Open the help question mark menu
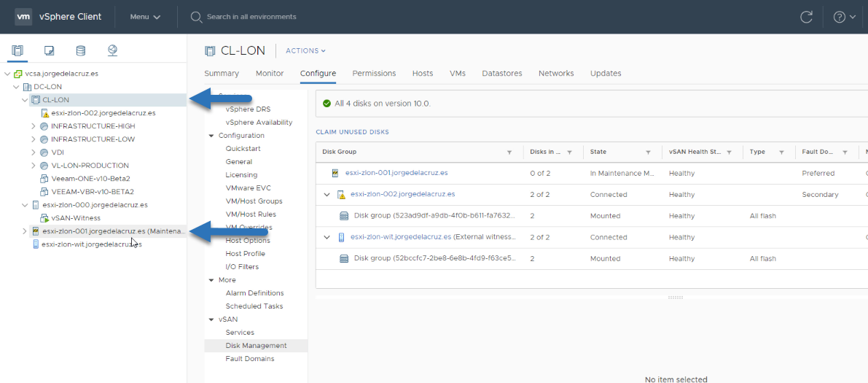 tap(844, 17)
